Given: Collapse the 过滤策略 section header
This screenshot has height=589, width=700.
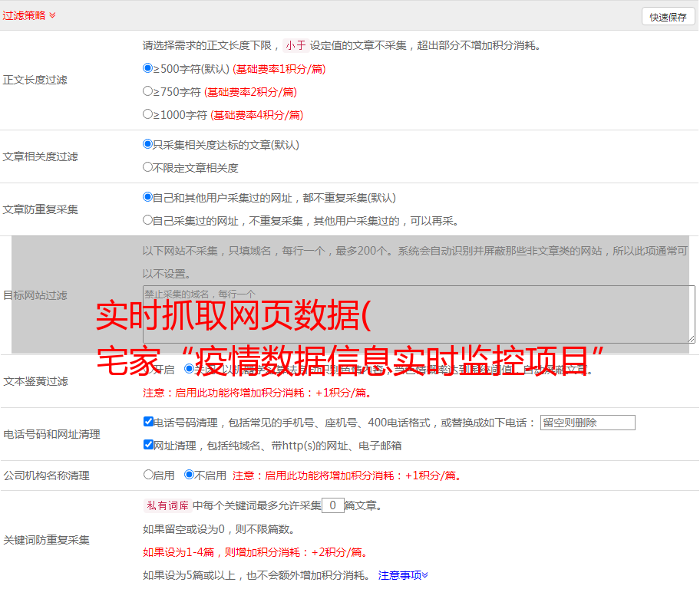Looking at the screenshot, I should coord(29,15).
